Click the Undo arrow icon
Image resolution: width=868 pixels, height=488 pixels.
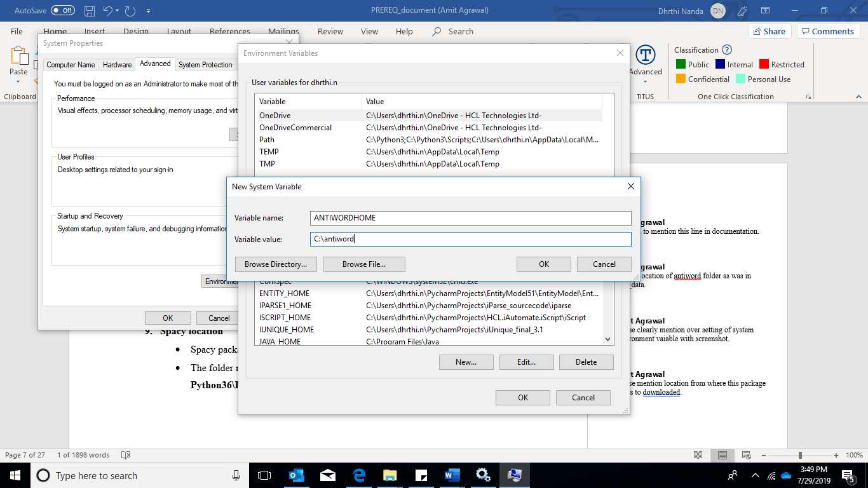coord(108,11)
